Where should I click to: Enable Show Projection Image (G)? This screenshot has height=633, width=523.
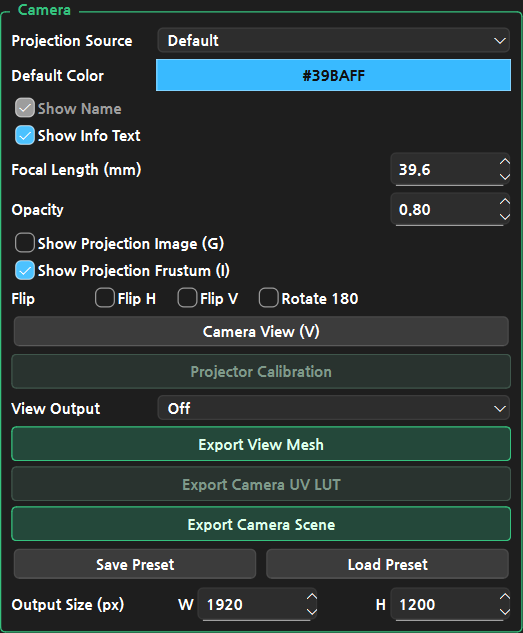25,243
